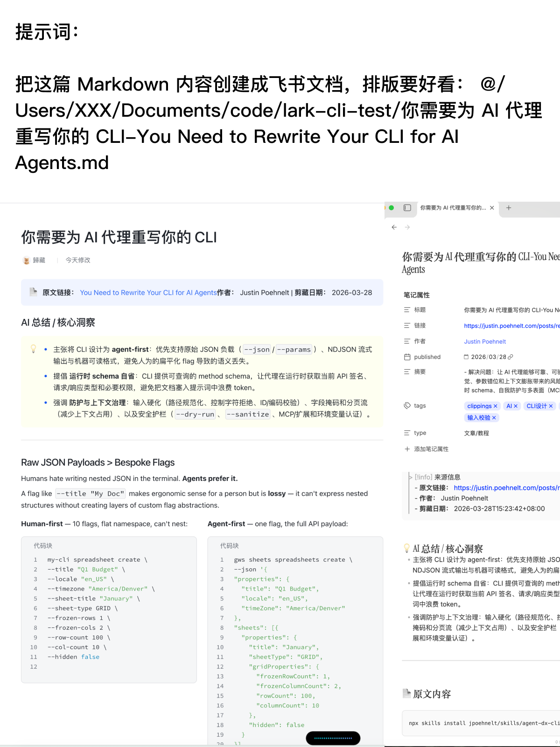Screen dimensions: 560x747
Task: Click the published calendar property icon
Action: point(407,357)
